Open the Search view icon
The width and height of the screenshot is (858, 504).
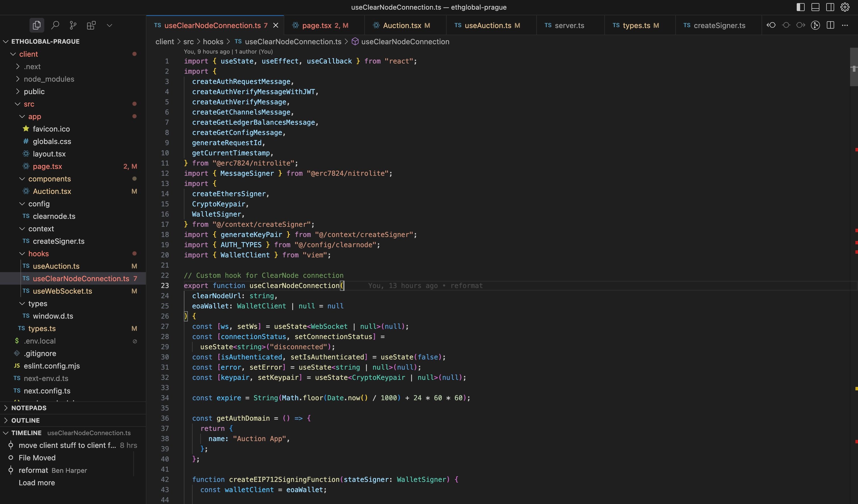click(55, 25)
